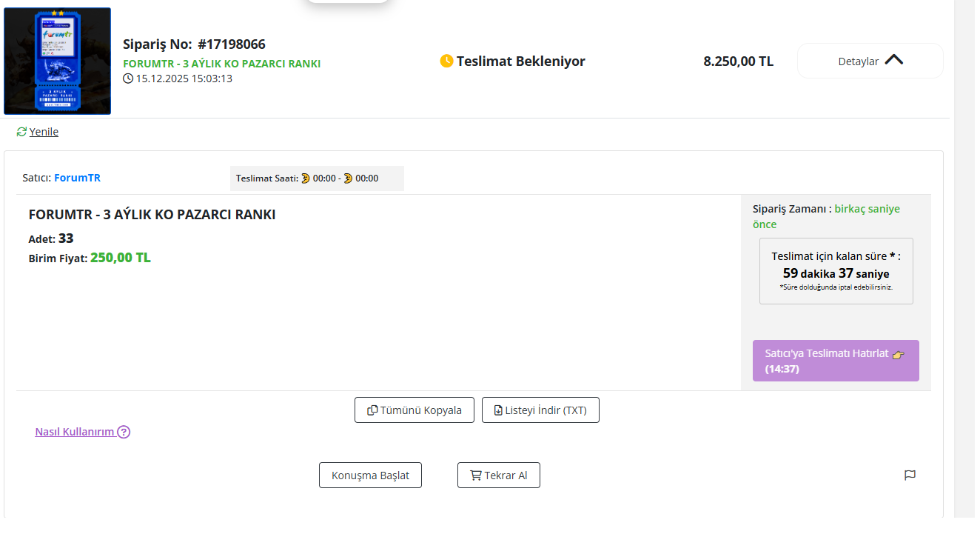Click the bold black FORUMTR product heading

(x=152, y=215)
